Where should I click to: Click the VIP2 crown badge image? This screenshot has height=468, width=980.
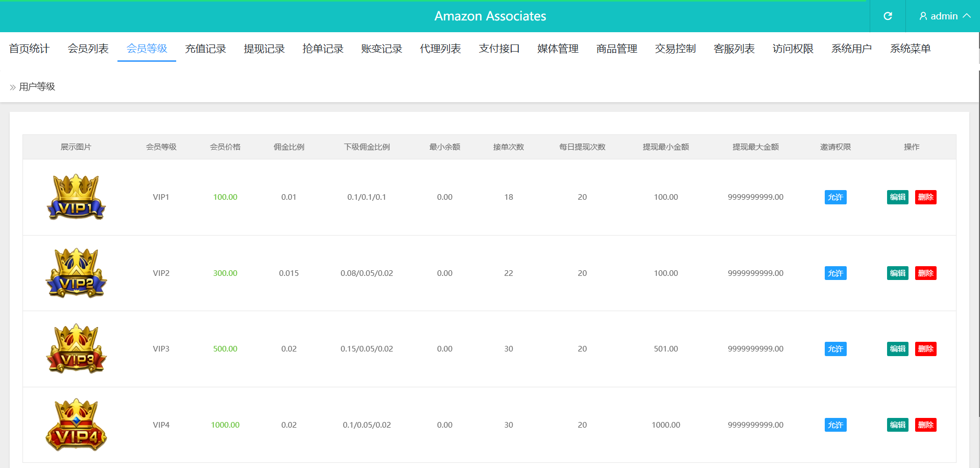point(76,273)
